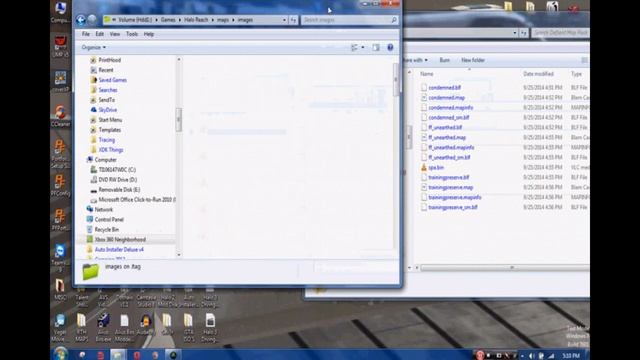Open the view options dropdown arrow

(x=363, y=47)
